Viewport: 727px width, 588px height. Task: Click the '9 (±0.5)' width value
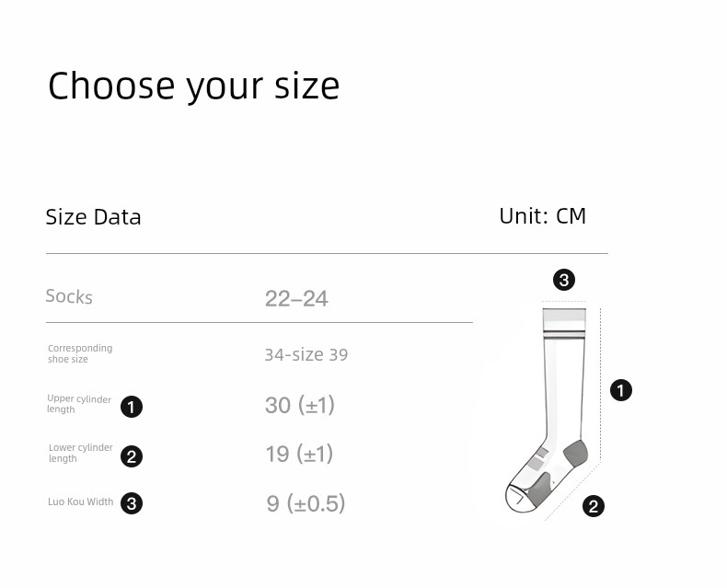click(x=306, y=503)
